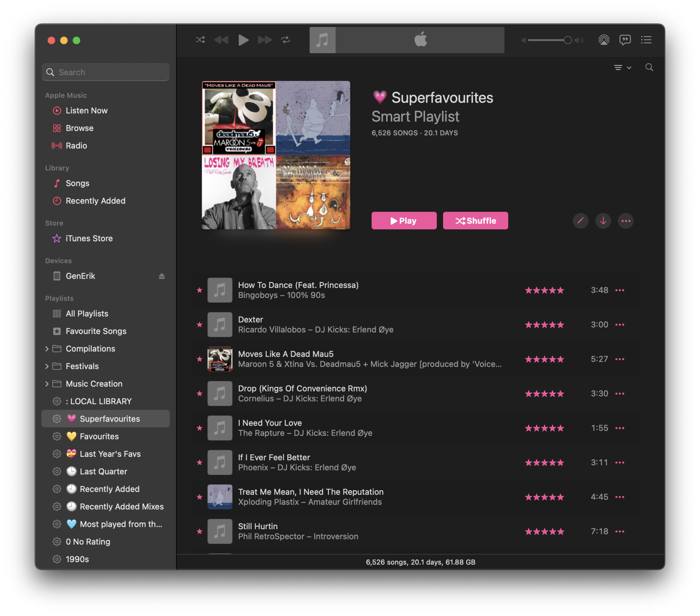
Task: Click the sidebar Search field
Action: pos(105,72)
